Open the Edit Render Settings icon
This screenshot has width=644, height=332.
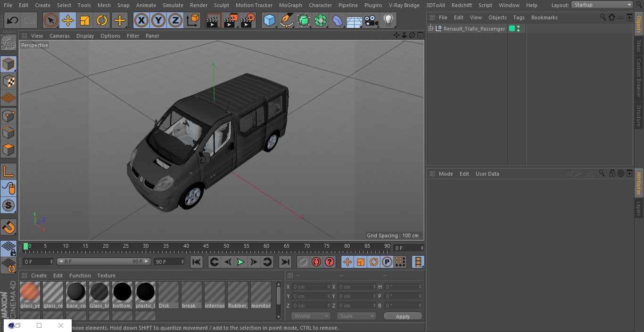(x=248, y=20)
